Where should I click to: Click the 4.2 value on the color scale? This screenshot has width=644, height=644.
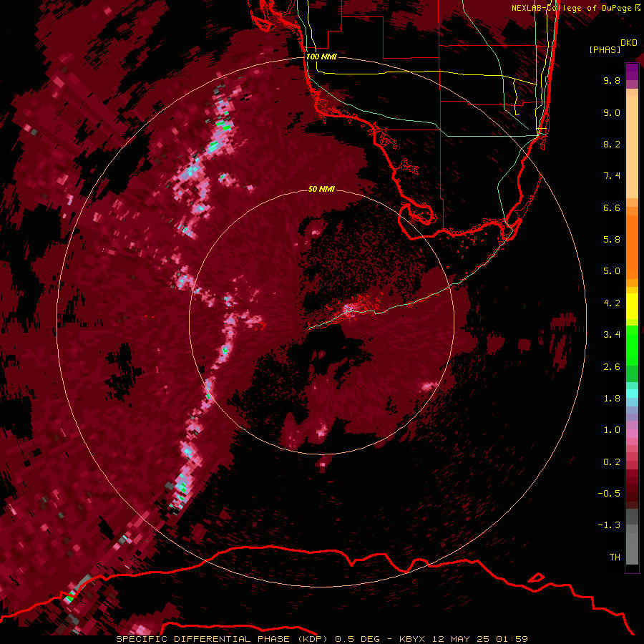pos(612,303)
